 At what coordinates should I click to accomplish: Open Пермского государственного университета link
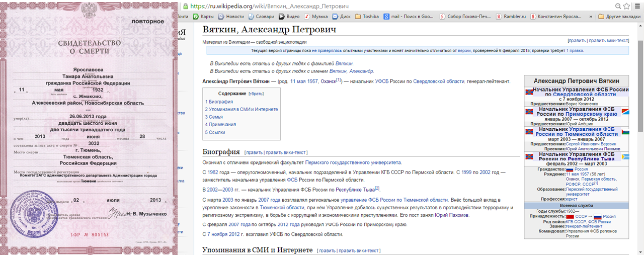(353, 162)
